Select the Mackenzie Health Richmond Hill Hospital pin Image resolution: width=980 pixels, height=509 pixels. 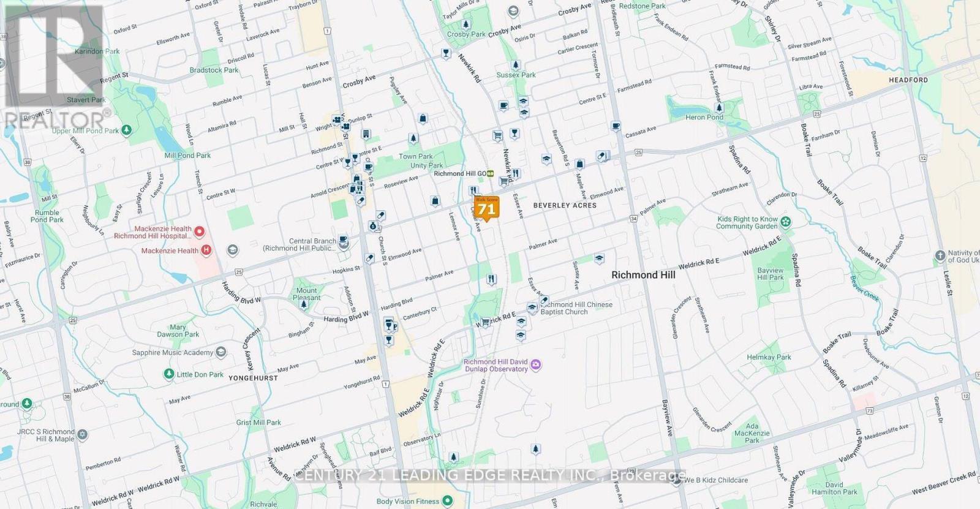[200, 232]
